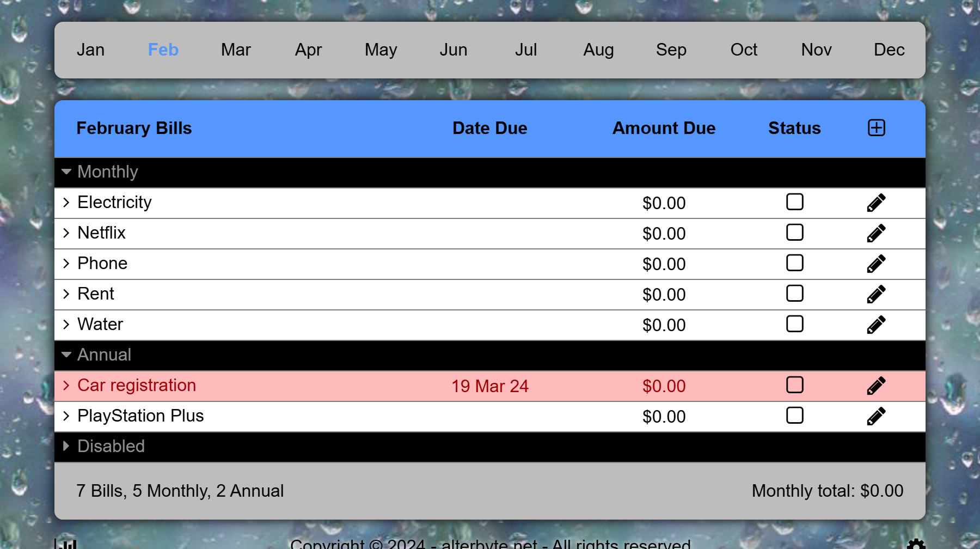The width and height of the screenshot is (980, 549).
Task: Tick the Car registration status checkbox
Action: tap(794, 385)
